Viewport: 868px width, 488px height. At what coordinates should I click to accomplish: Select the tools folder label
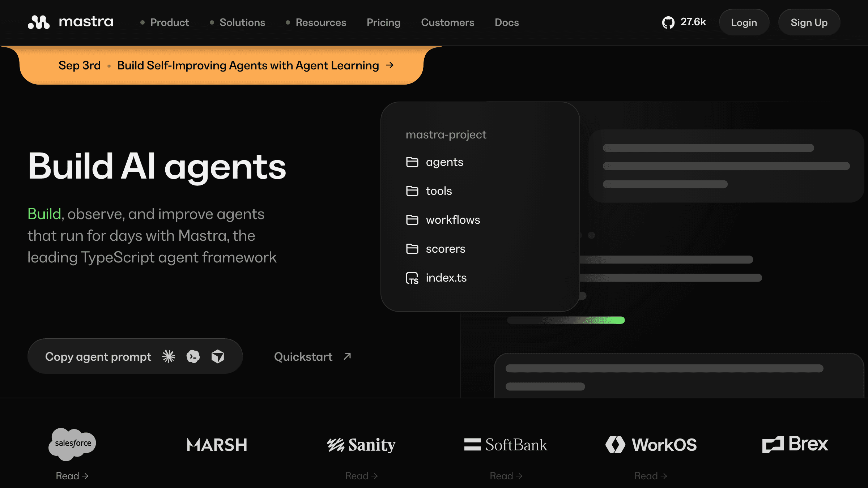point(439,191)
